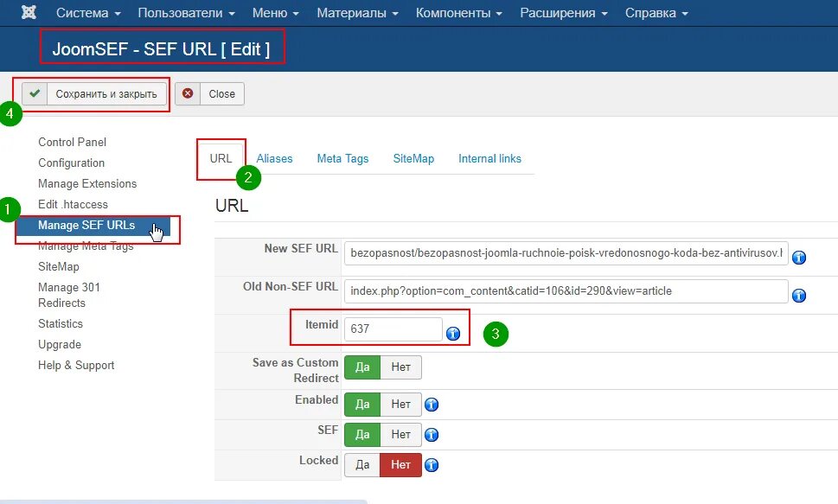Viewport: 838px width, 504px height.
Task: Open Manage Extensions in sidebar
Action: coord(87,184)
